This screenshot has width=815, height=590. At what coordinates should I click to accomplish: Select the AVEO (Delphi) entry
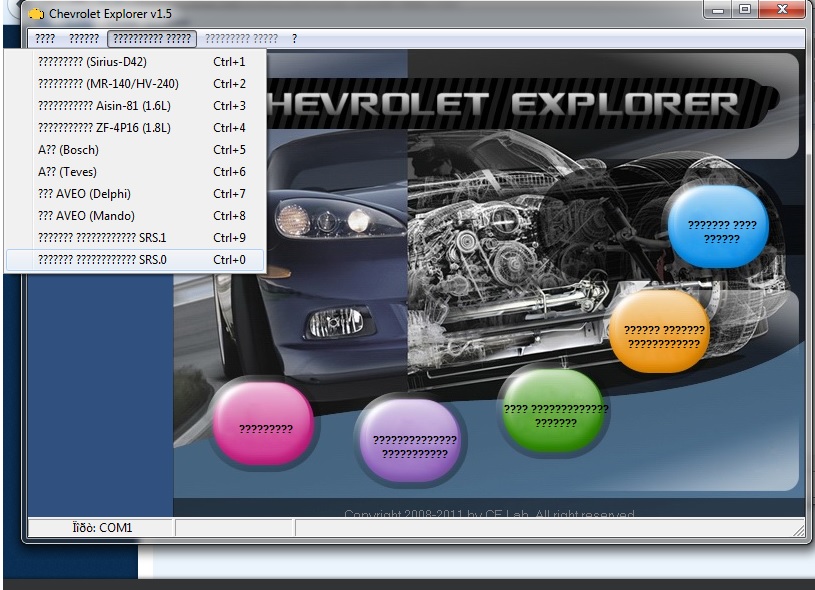135,194
